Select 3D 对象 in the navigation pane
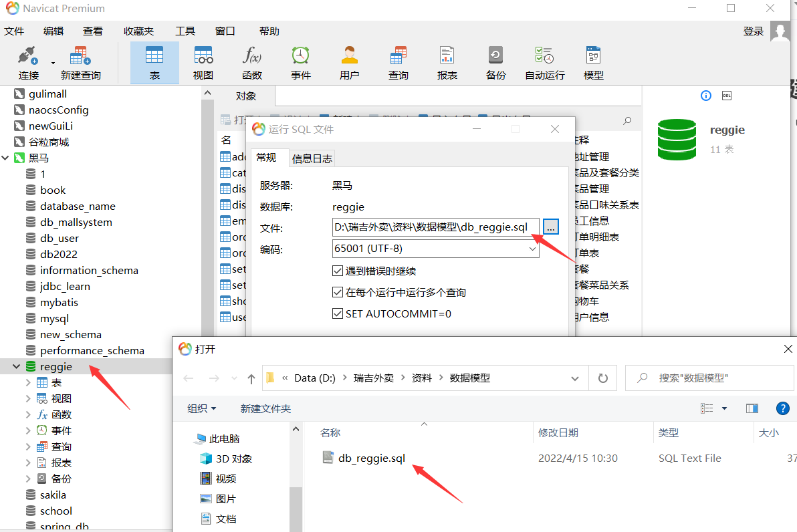Viewport: 797px width, 532px height. coord(226,459)
